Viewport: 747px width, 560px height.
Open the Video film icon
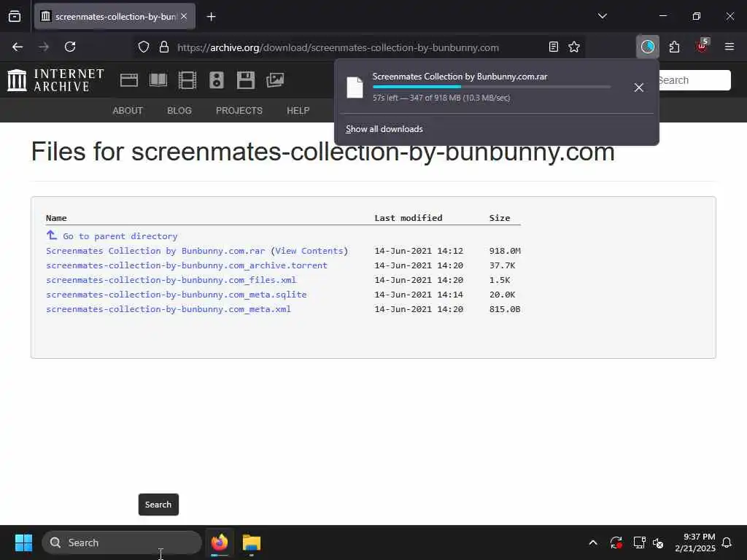[187, 80]
